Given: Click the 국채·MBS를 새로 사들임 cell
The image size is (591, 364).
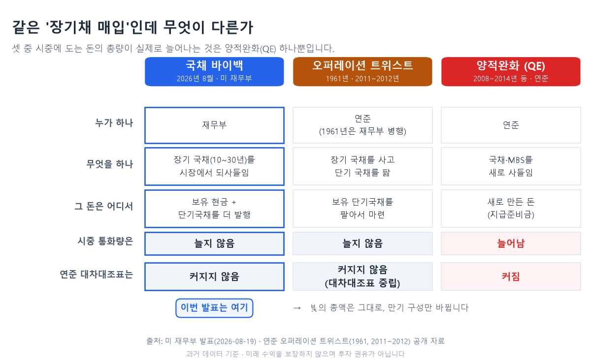Looking at the screenshot, I should pos(511,166).
